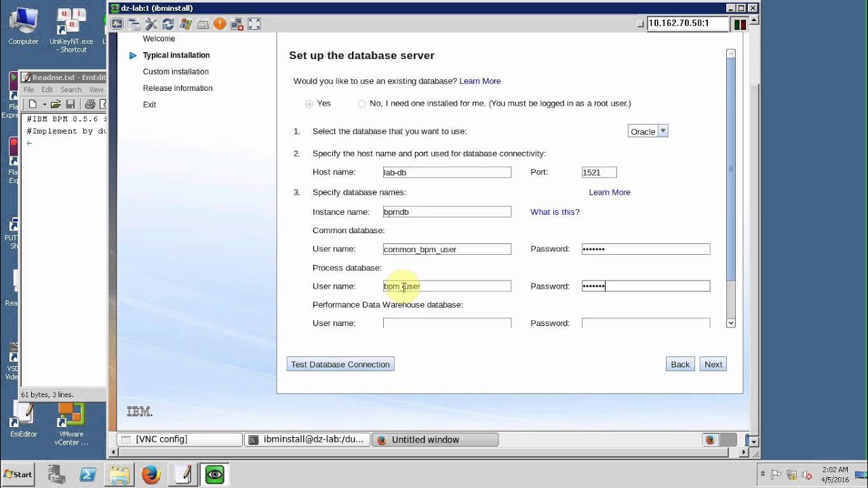
Task: Open the VMware vCenter desktop icon
Action: [71, 424]
